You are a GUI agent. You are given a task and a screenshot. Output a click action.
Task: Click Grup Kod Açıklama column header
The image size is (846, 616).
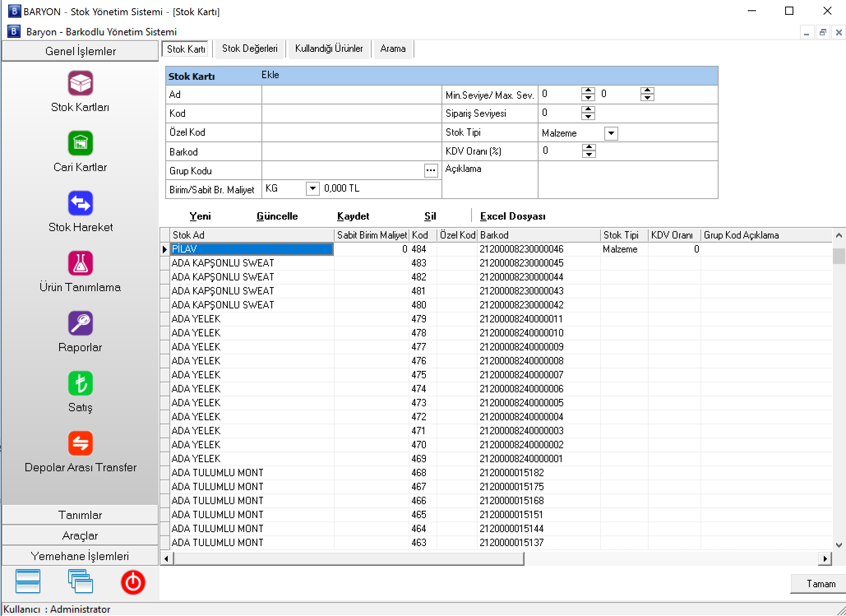click(x=766, y=235)
